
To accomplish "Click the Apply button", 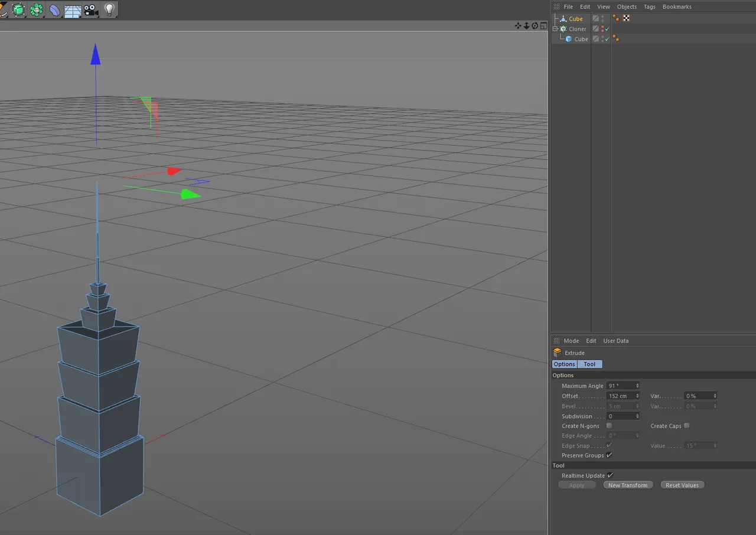I will (577, 485).
